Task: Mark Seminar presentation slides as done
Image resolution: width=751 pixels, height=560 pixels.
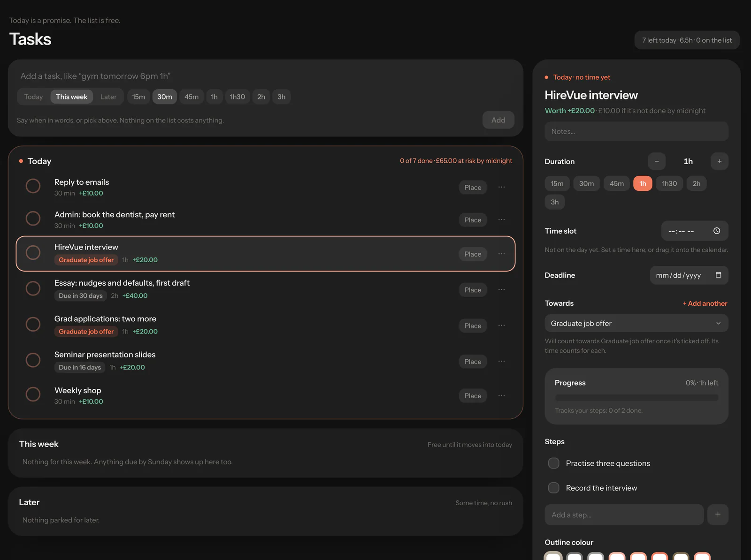Action: pyautogui.click(x=33, y=360)
